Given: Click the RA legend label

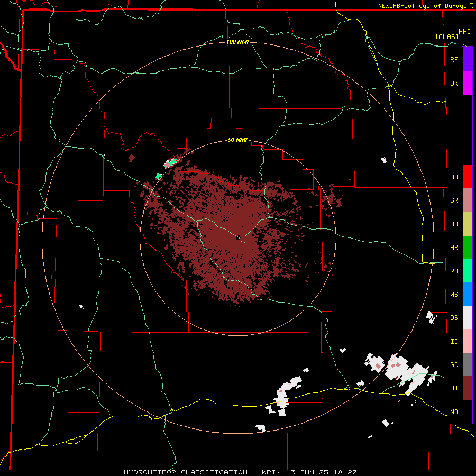Looking at the screenshot, I should [x=454, y=271].
